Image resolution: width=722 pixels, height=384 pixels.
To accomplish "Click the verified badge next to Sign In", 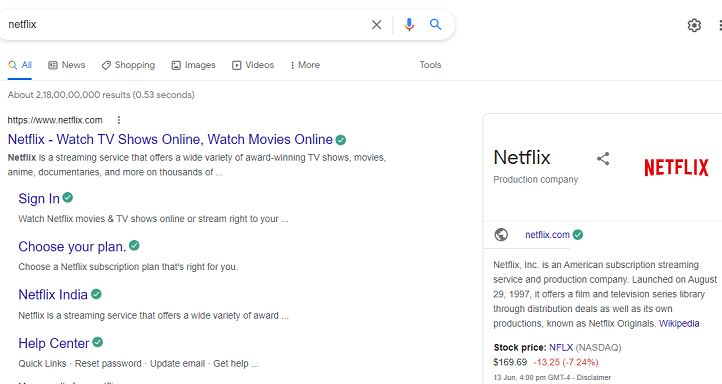I will 68,198.
